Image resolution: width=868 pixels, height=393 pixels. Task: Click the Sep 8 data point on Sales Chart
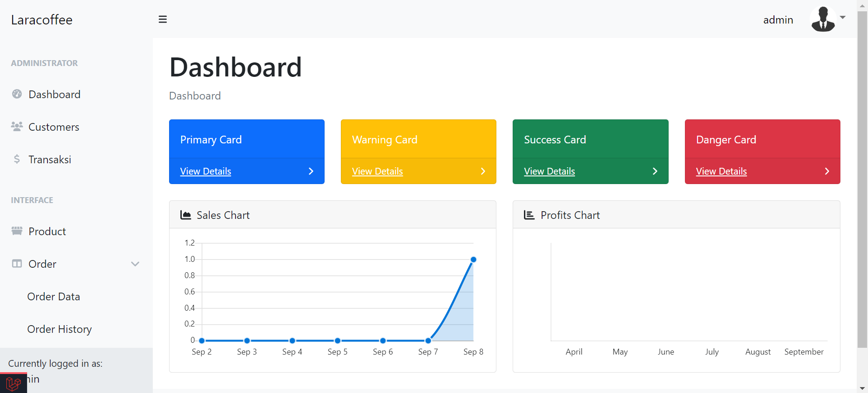point(473,260)
